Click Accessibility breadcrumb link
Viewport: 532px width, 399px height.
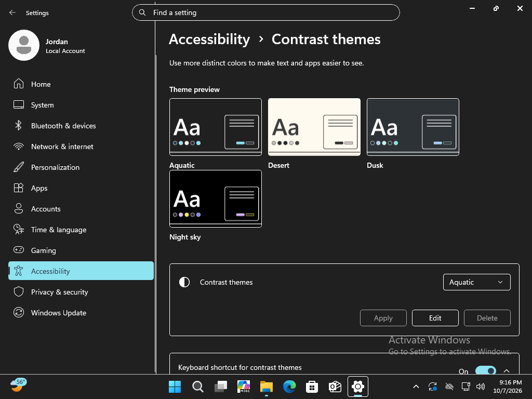209,39
